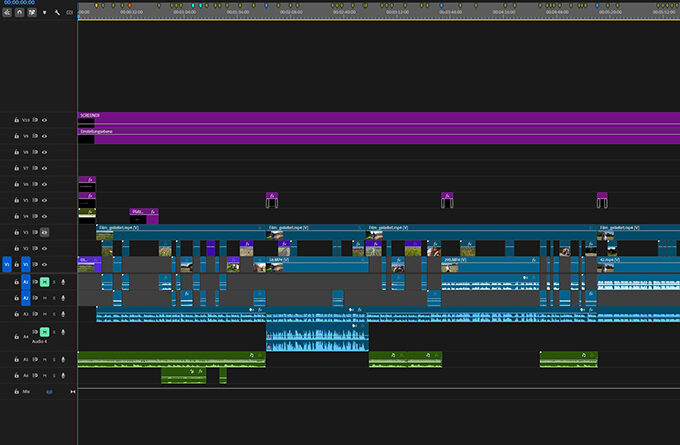Enable voice-over record on A1
Viewport: 680px width, 445px height.
pos(63,282)
